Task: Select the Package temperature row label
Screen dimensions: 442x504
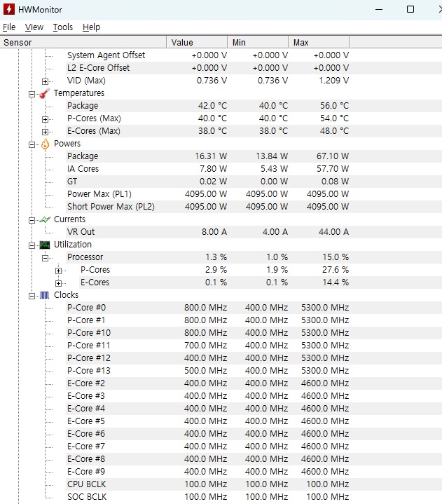Action: click(x=83, y=106)
